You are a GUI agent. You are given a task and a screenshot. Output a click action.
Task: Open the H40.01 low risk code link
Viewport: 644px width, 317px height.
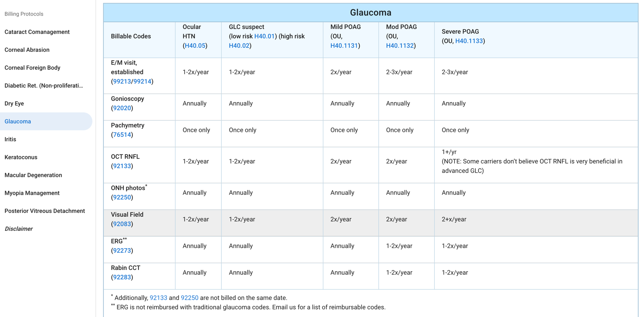(264, 36)
